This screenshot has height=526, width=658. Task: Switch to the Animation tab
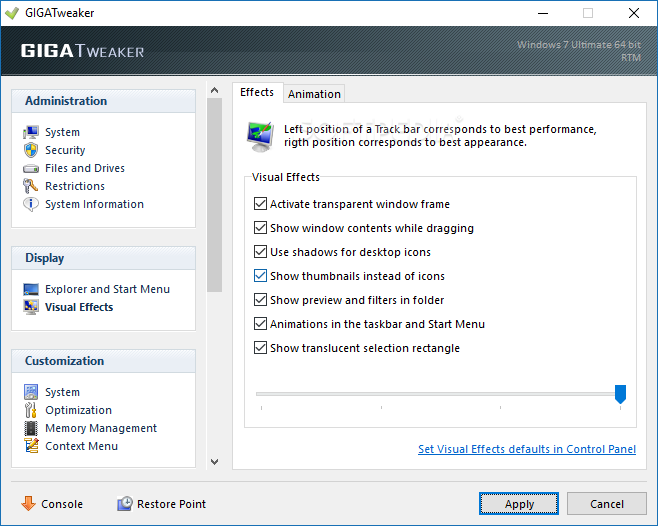[x=314, y=94]
